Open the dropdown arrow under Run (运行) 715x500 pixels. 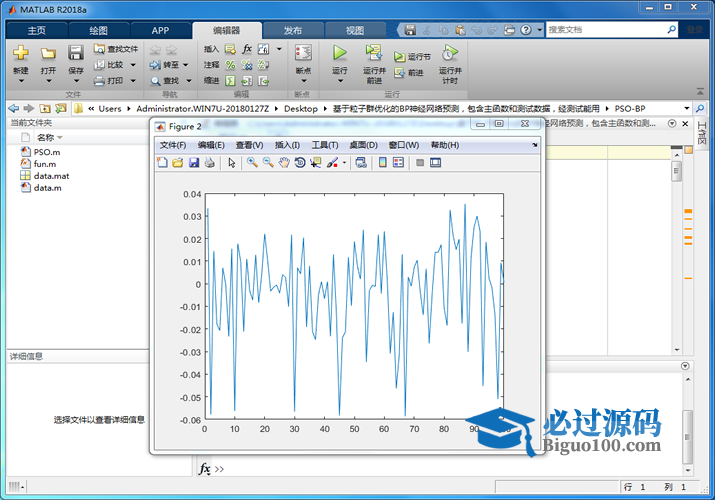340,81
